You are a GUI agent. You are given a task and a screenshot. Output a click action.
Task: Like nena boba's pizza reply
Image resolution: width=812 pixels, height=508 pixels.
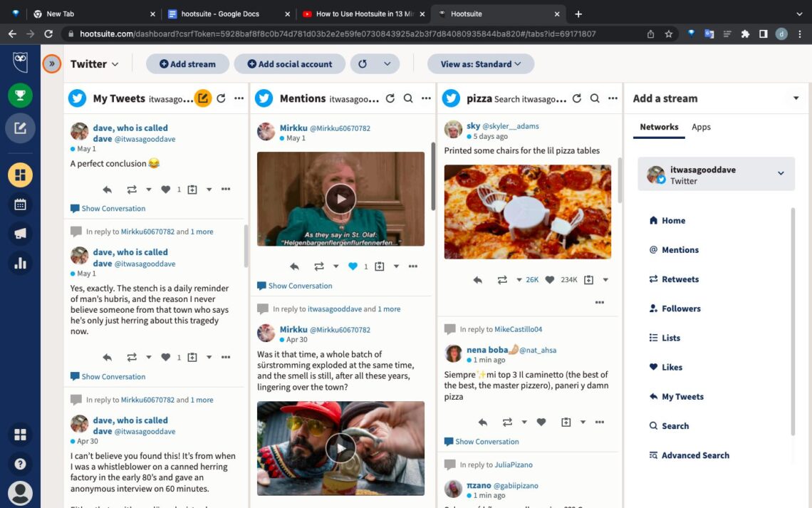[x=541, y=422]
